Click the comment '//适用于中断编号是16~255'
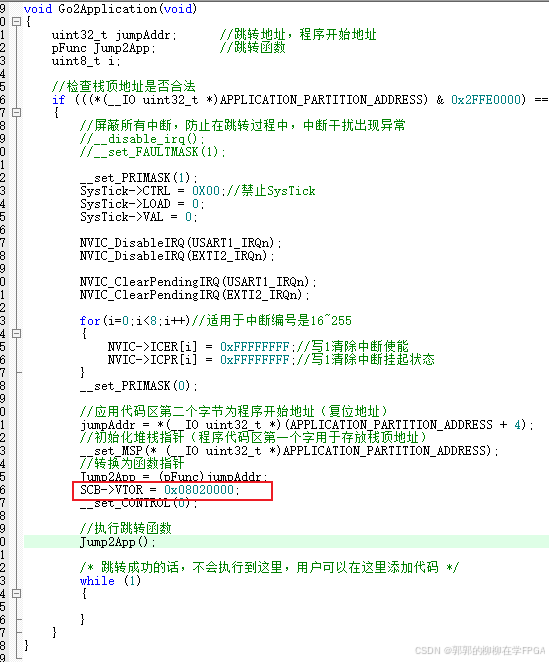 [x=272, y=321]
